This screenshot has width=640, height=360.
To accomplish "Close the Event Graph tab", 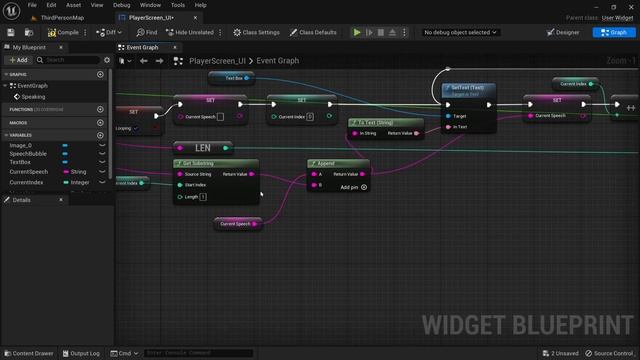I will click(x=175, y=47).
